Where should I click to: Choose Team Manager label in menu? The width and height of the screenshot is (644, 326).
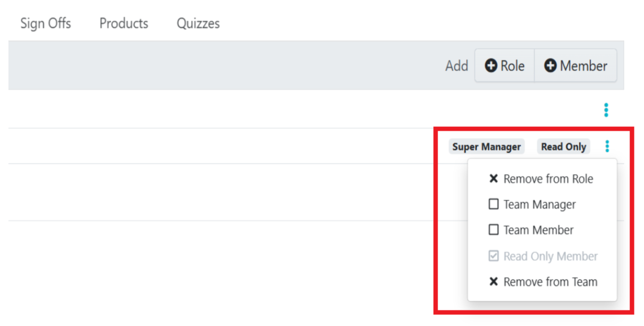[540, 204]
